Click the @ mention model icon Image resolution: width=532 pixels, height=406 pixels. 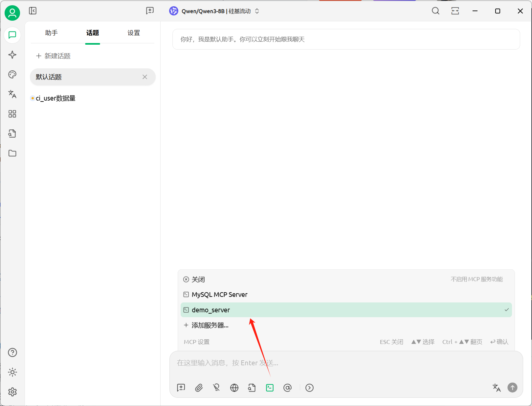[x=287, y=388]
